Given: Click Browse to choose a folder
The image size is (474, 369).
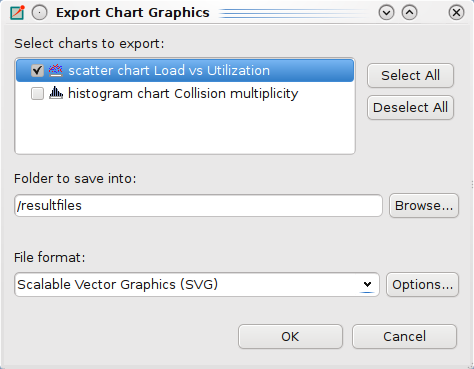Looking at the screenshot, I should [424, 206].
